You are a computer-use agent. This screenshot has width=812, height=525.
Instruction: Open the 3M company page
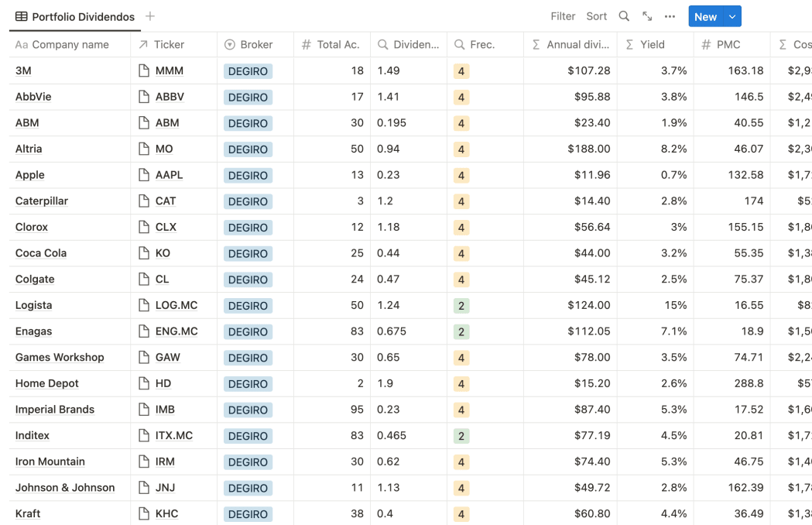point(23,70)
